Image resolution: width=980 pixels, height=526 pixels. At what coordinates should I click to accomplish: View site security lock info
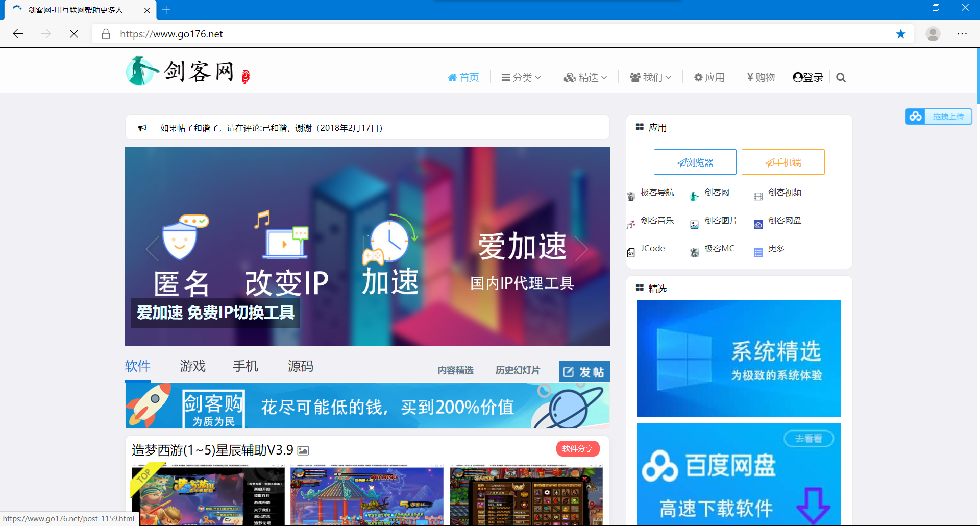106,34
